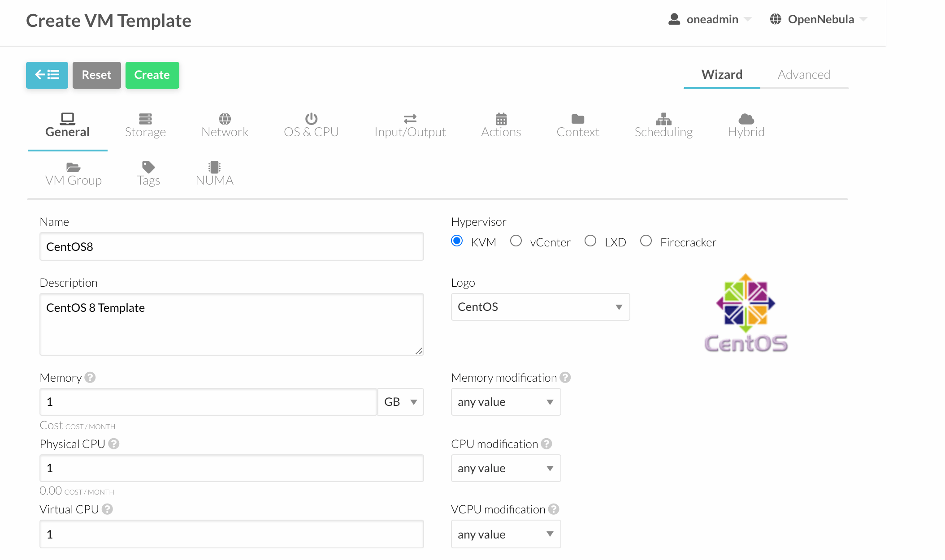
Task: Click the OpenNebula zone label
Action: [x=821, y=19]
